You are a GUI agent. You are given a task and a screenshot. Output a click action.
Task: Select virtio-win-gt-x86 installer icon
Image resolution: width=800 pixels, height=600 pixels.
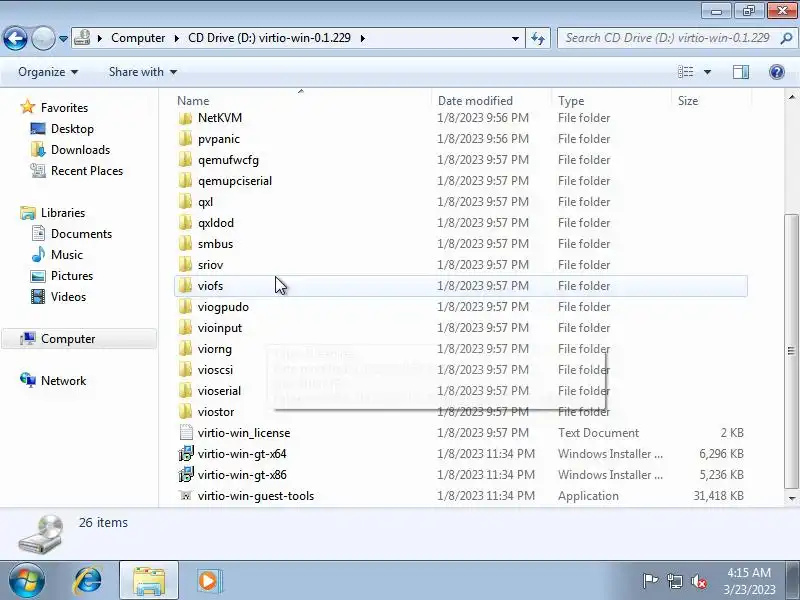tap(186, 474)
